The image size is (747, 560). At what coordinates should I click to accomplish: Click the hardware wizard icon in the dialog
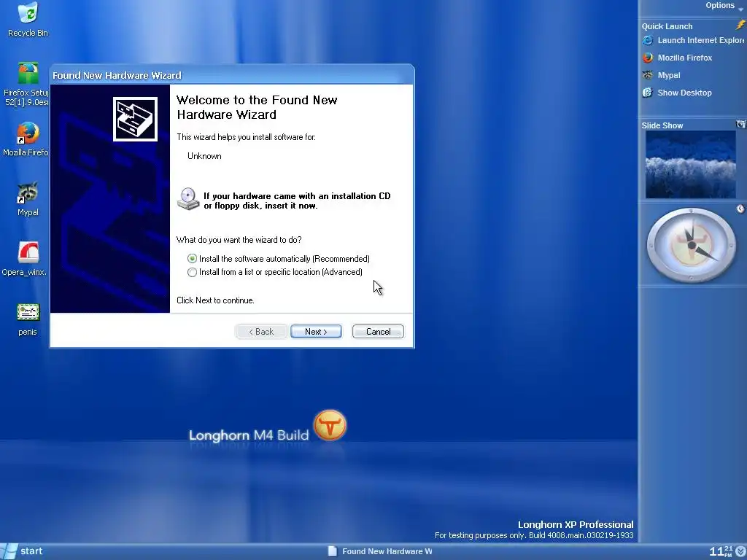[x=135, y=119]
